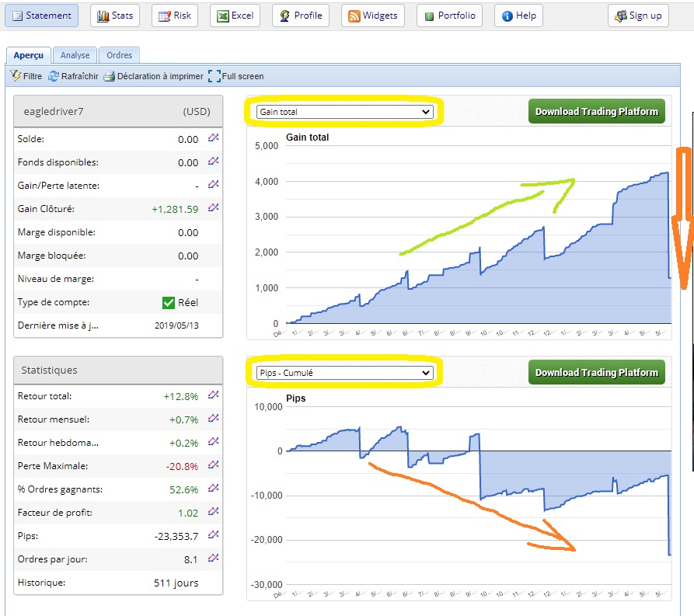Click chart icon beside Perte Maximale
This screenshot has width=694, height=616.
214,465
